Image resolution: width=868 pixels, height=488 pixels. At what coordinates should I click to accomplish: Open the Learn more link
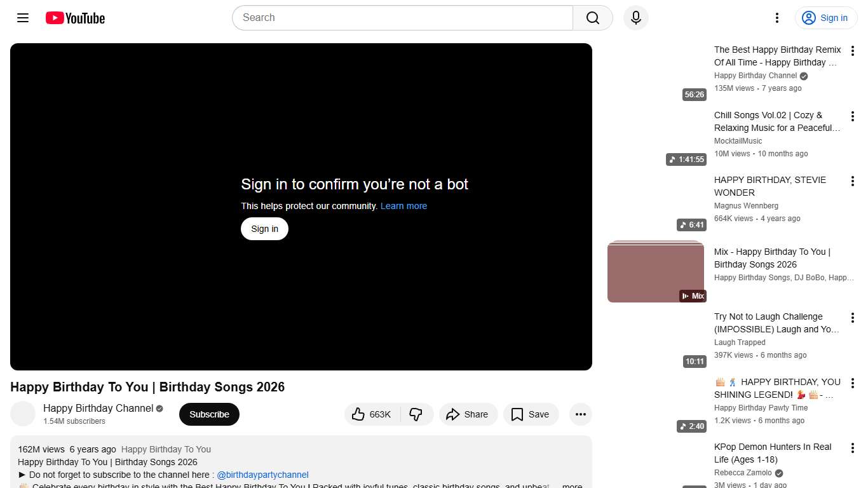(403, 206)
